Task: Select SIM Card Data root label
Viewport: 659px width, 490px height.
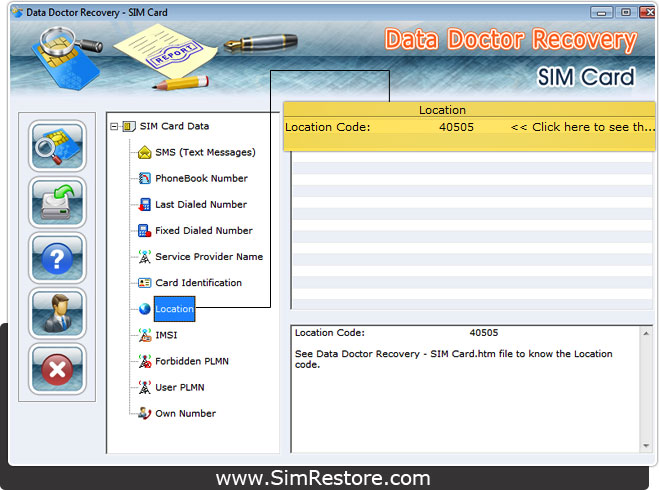Action: click(174, 126)
